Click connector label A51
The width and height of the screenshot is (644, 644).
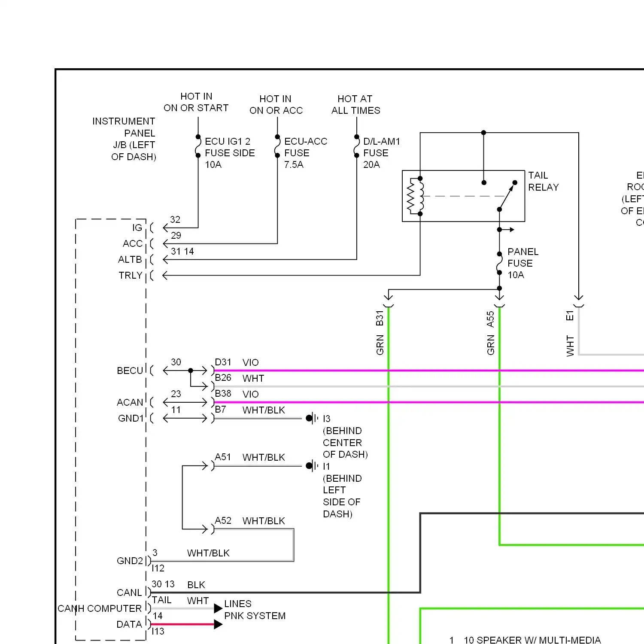point(223,457)
